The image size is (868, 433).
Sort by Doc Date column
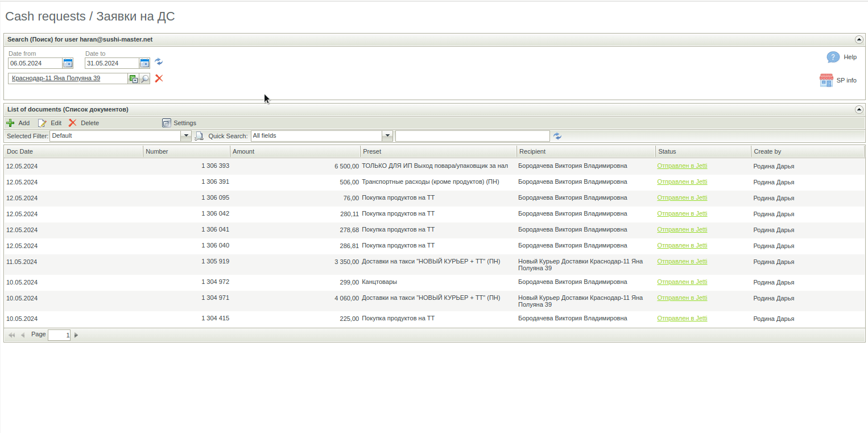(x=73, y=151)
